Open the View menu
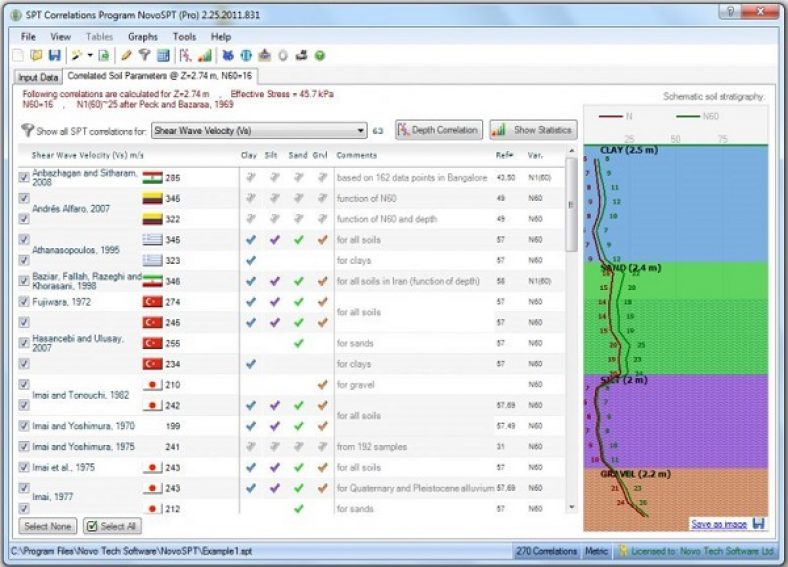Viewport: 788px width, 567px height. pos(60,37)
